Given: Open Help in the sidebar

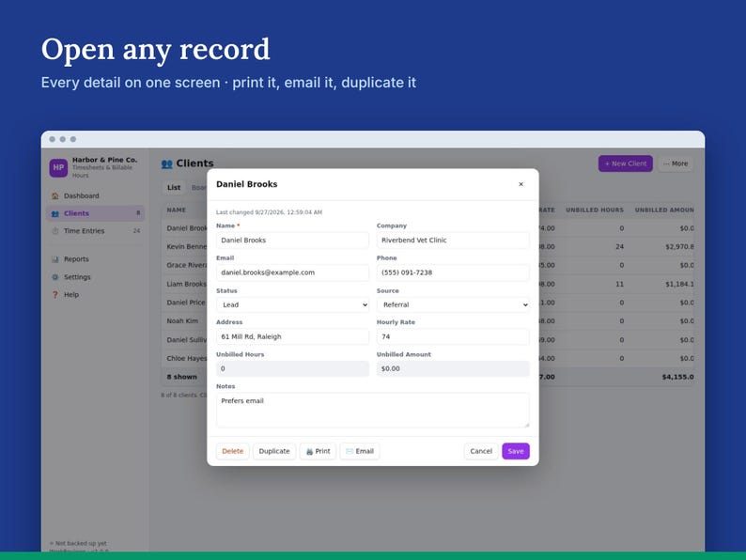Looking at the screenshot, I should click(x=96, y=294).
